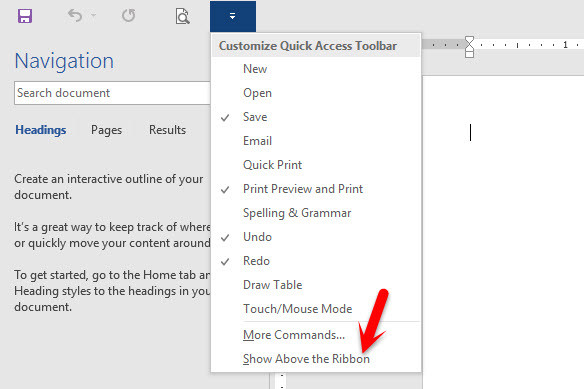Select Show Above the Ribbon
This screenshot has width=584, height=389.
(x=316, y=359)
